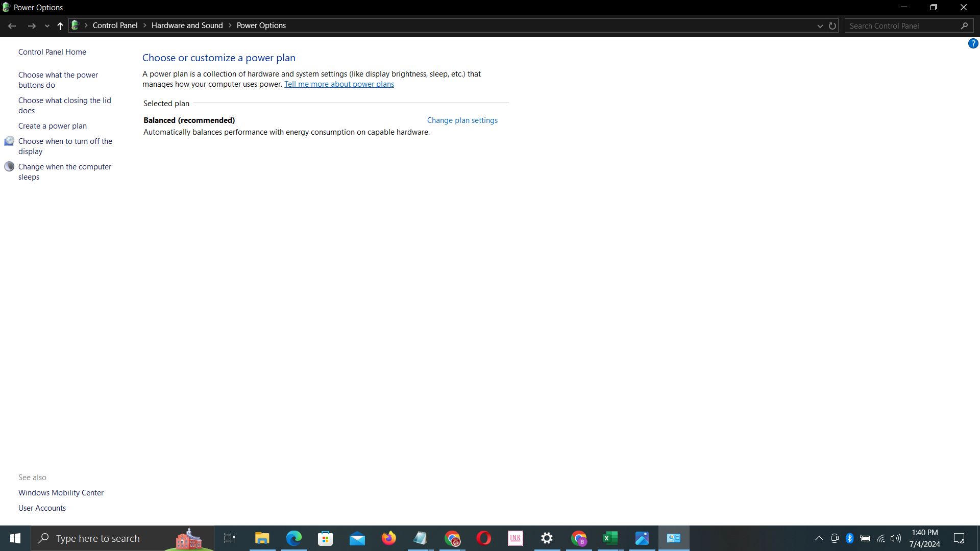Select Power Options breadcrumb

(261, 26)
